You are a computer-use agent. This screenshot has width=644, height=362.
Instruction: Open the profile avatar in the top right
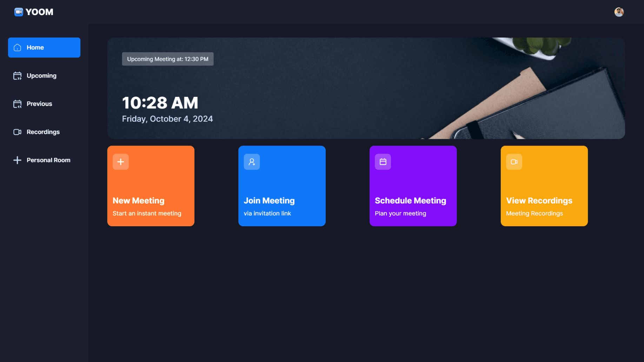tap(619, 12)
